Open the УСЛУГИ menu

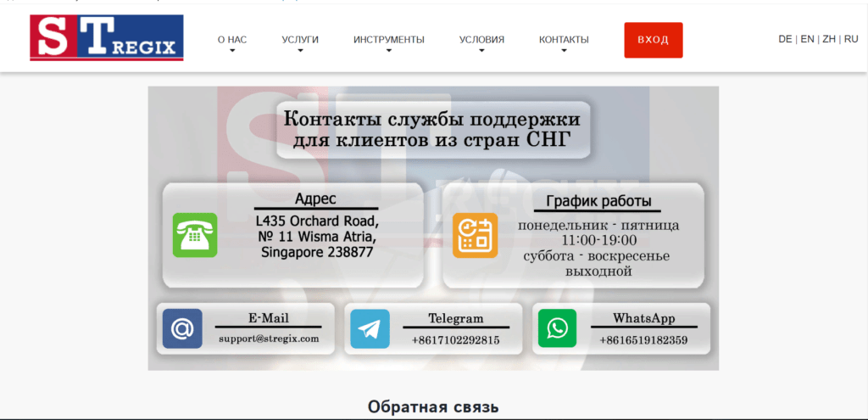[x=300, y=40]
